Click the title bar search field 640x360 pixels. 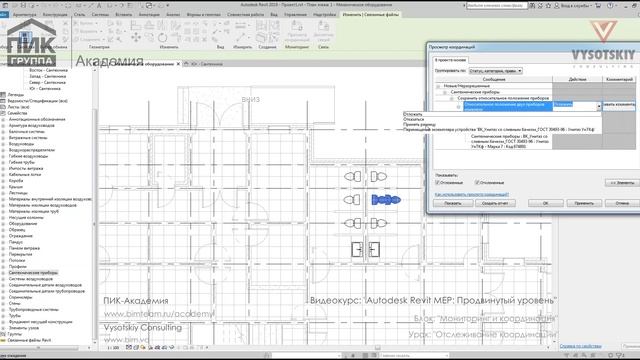[x=496, y=6]
